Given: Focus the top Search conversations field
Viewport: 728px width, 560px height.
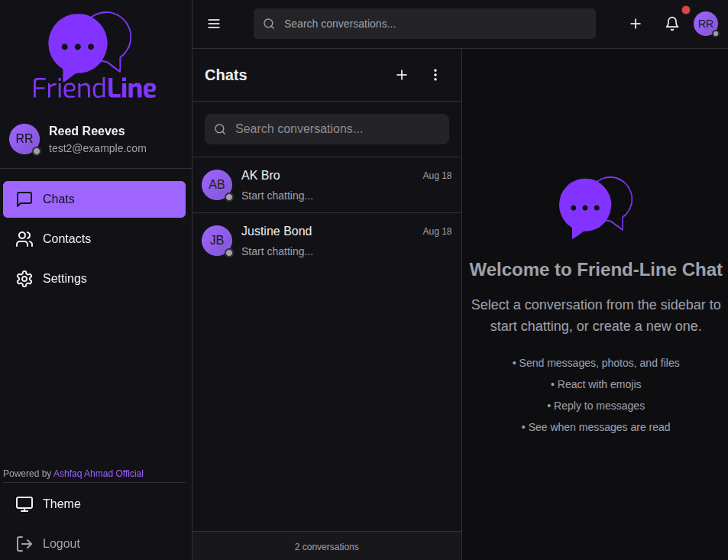Looking at the screenshot, I should [424, 24].
